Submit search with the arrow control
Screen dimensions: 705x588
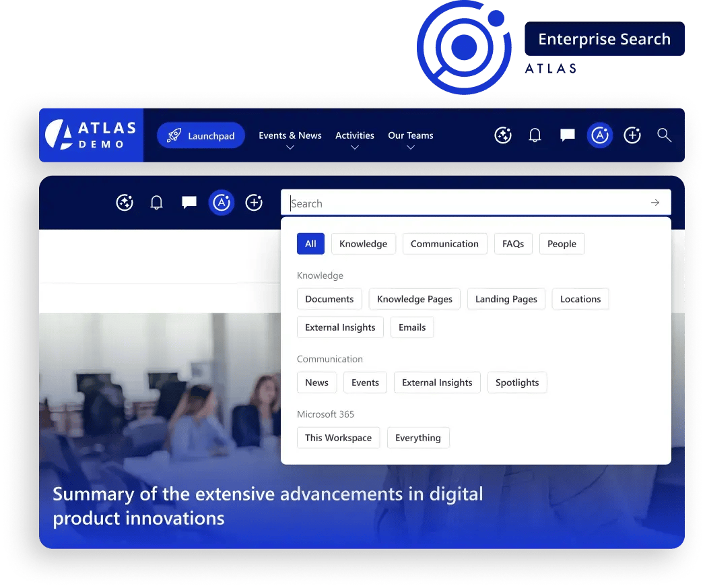click(x=654, y=202)
